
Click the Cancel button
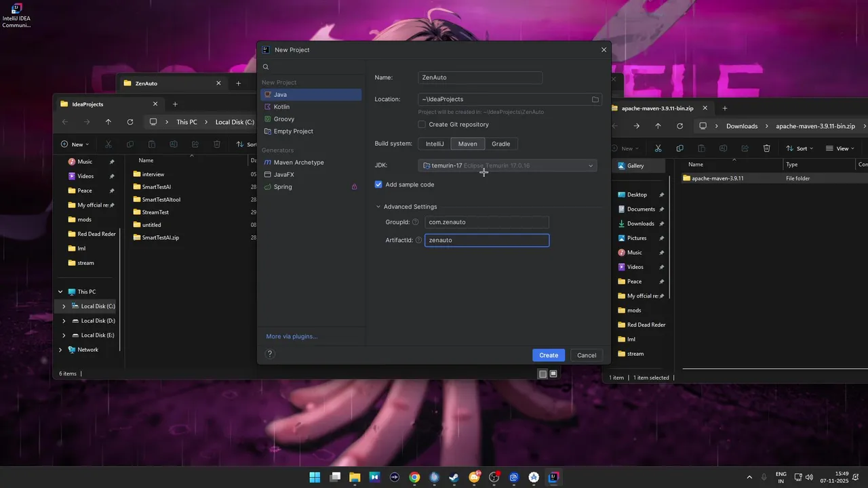tap(587, 355)
